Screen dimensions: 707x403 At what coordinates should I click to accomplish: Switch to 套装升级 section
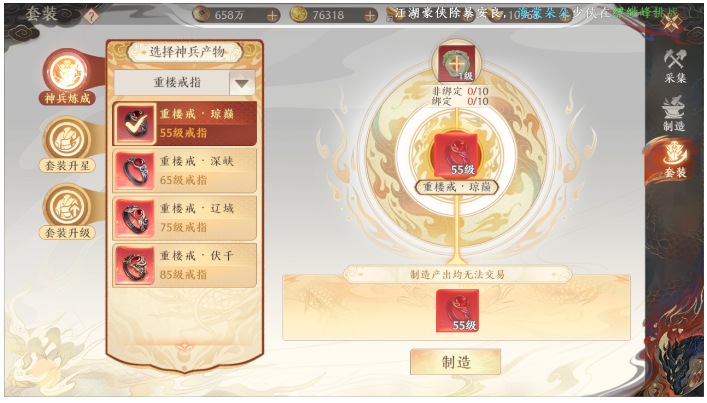click(68, 212)
